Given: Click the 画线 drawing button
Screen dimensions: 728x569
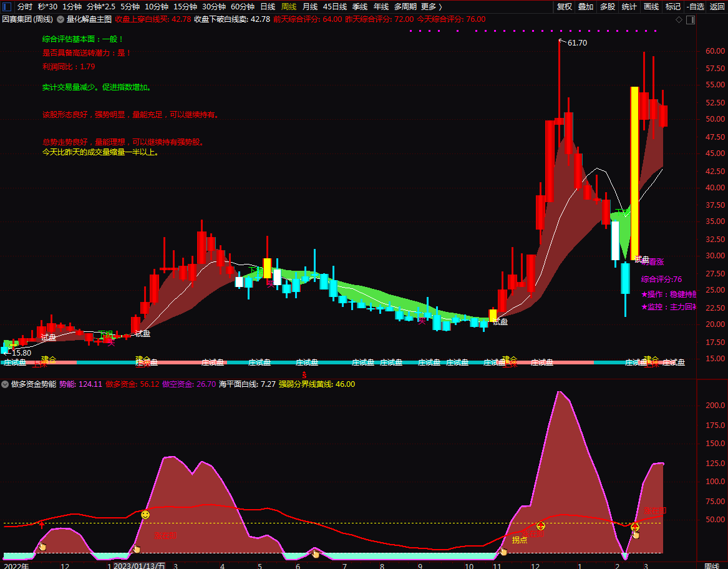Looking at the screenshot, I should point(651,6).
